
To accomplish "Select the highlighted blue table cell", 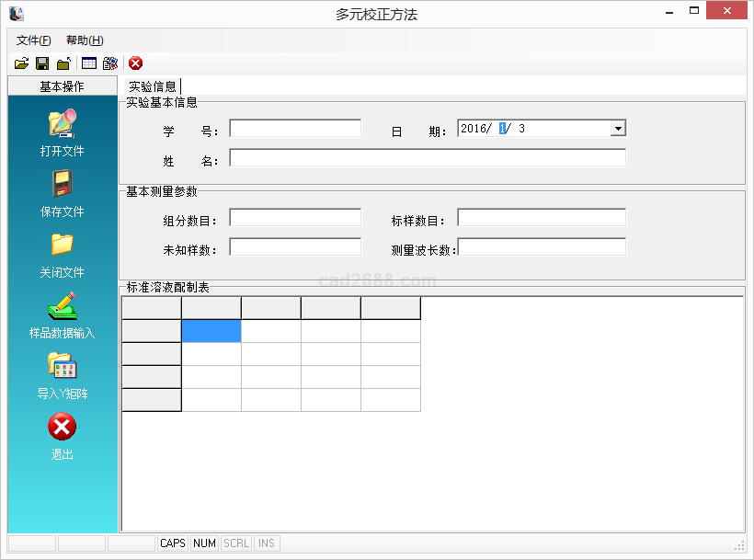I will coord(211,331).
